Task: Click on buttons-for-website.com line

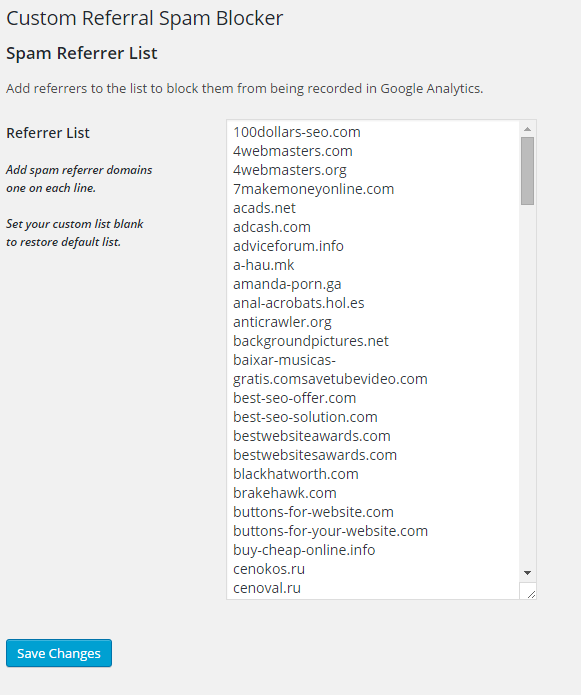Action: tap(313, 512)
